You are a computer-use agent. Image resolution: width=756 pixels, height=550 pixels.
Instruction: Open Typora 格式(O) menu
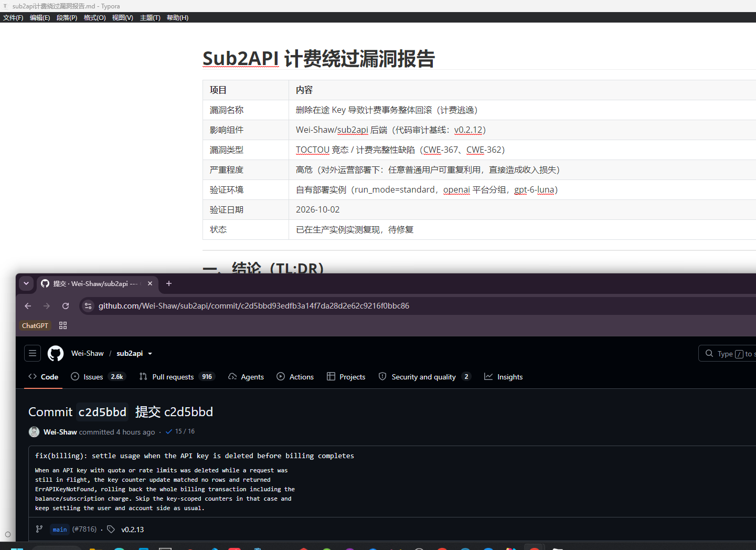95,17
